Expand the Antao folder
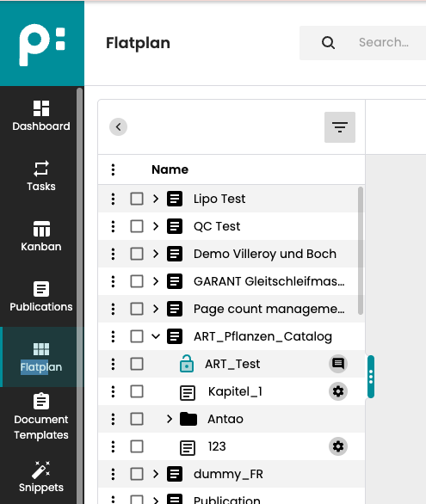 tap(170, 419)
